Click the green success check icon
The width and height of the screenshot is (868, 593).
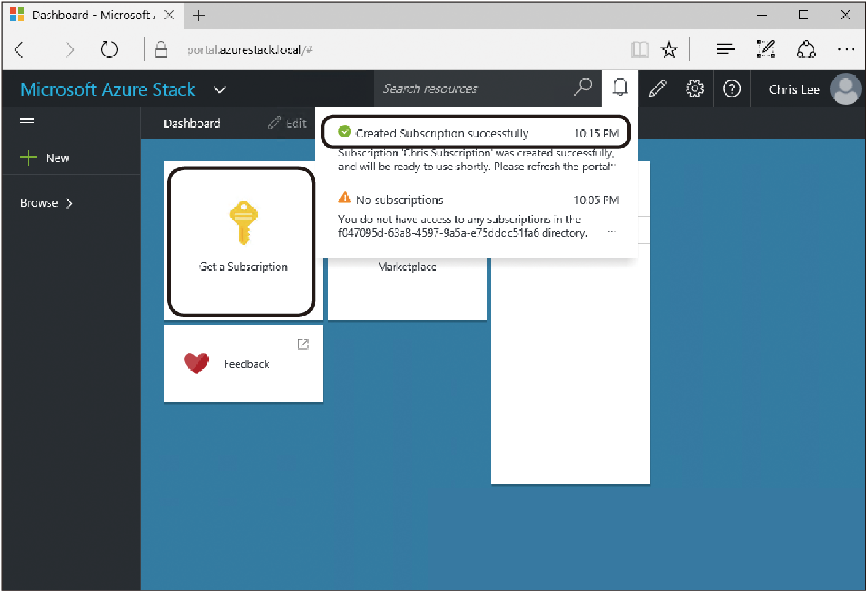coord(345,132)
